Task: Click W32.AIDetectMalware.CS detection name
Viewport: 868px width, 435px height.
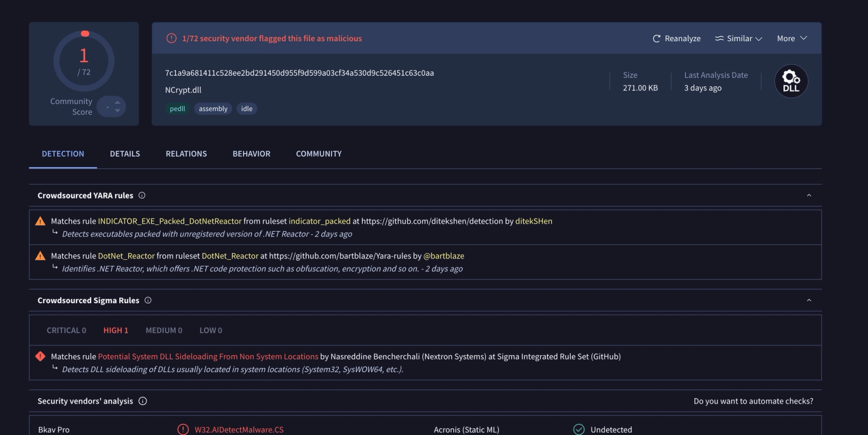Action: pos(239,430)
